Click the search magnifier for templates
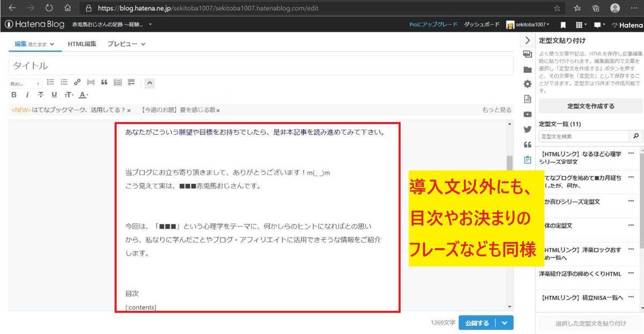Screen dimensions: 644x334 636,136
